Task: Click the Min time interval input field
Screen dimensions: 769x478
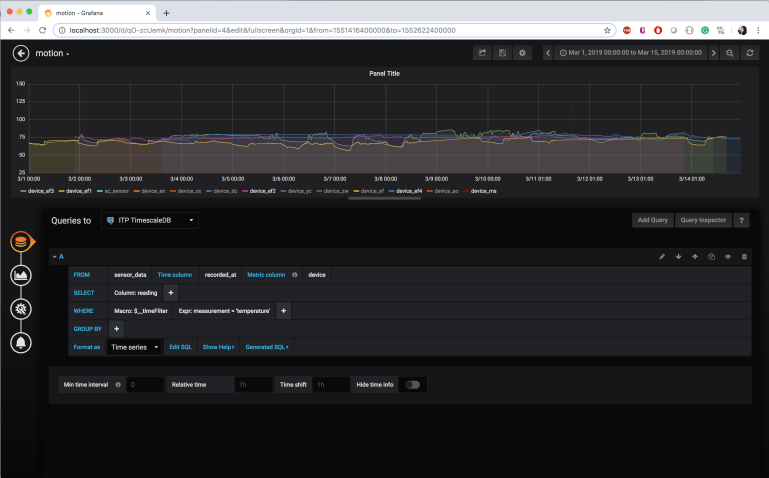Action: tap(145, 384)
